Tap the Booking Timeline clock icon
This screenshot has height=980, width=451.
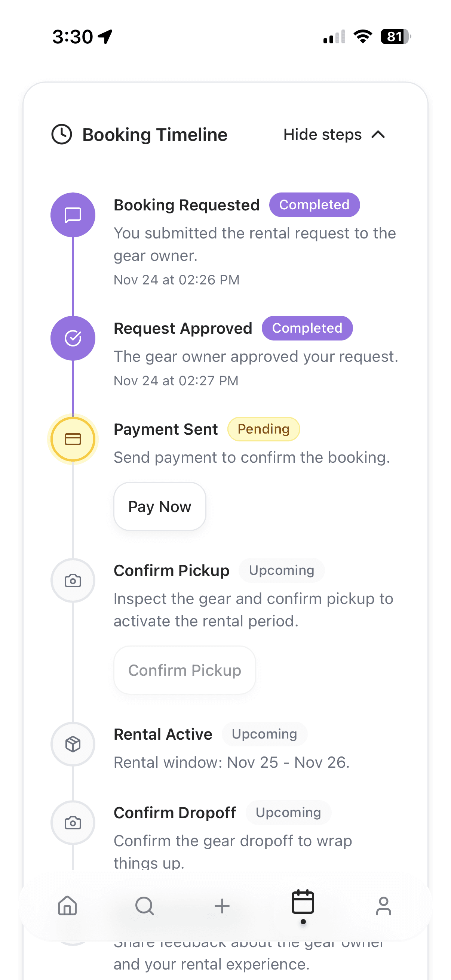62,134
